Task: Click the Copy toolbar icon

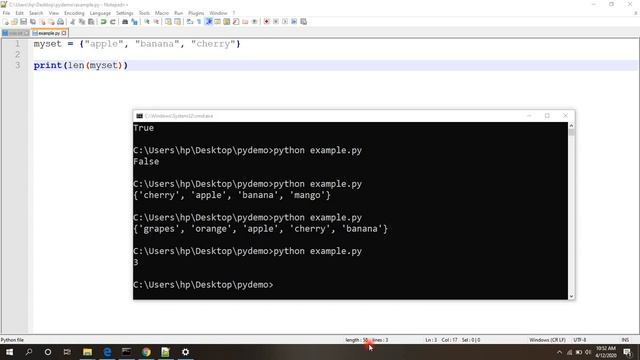Action: coord(82,22)
